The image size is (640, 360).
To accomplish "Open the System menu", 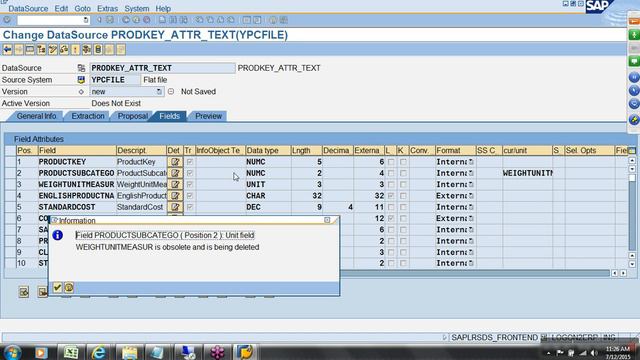I will 137,9.
